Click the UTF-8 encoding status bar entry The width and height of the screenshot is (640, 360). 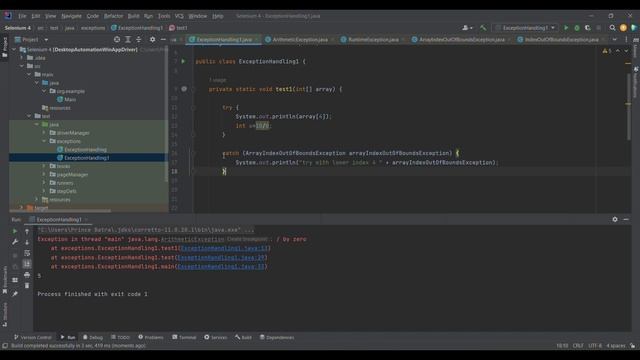coord(595,346)
